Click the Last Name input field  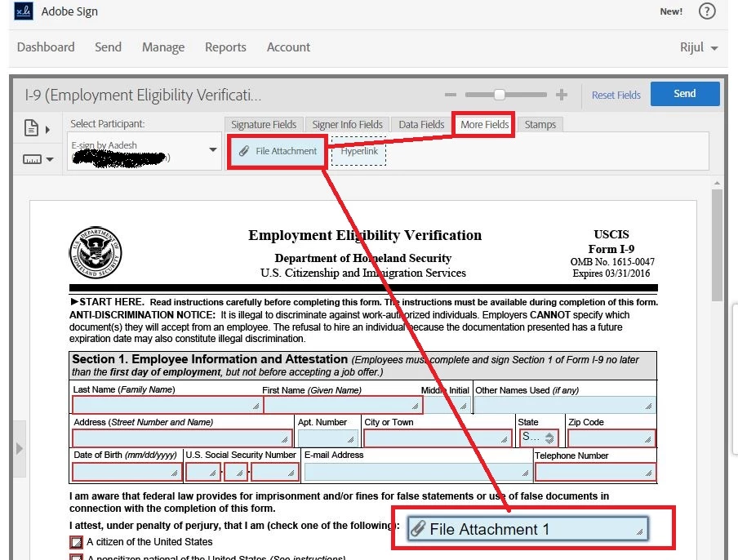pos(167,405)
